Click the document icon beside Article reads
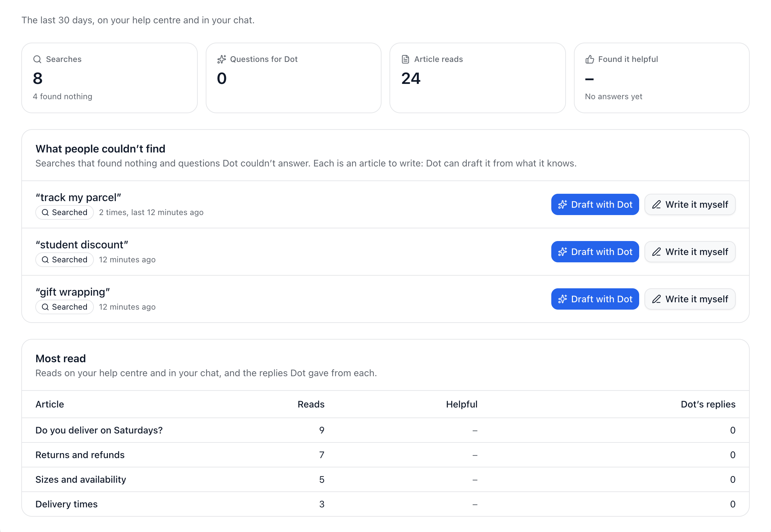 tap(405, 59)
